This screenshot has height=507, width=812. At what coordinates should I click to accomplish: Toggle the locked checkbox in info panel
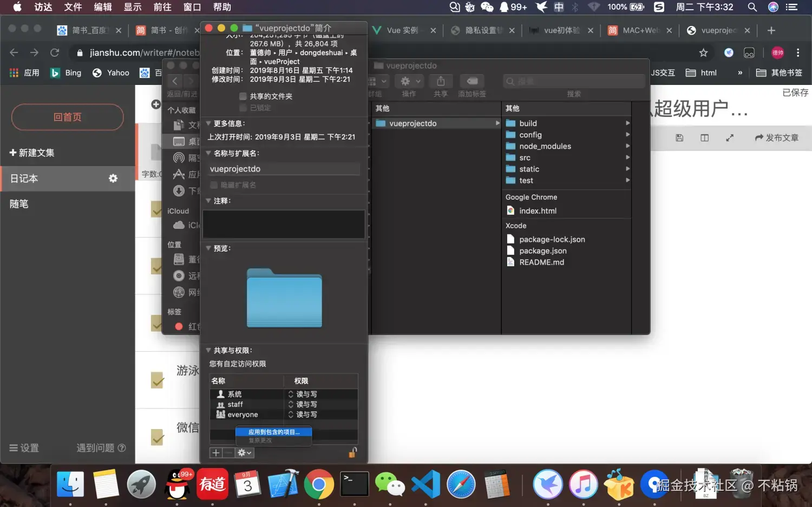[x=243, y=108]
